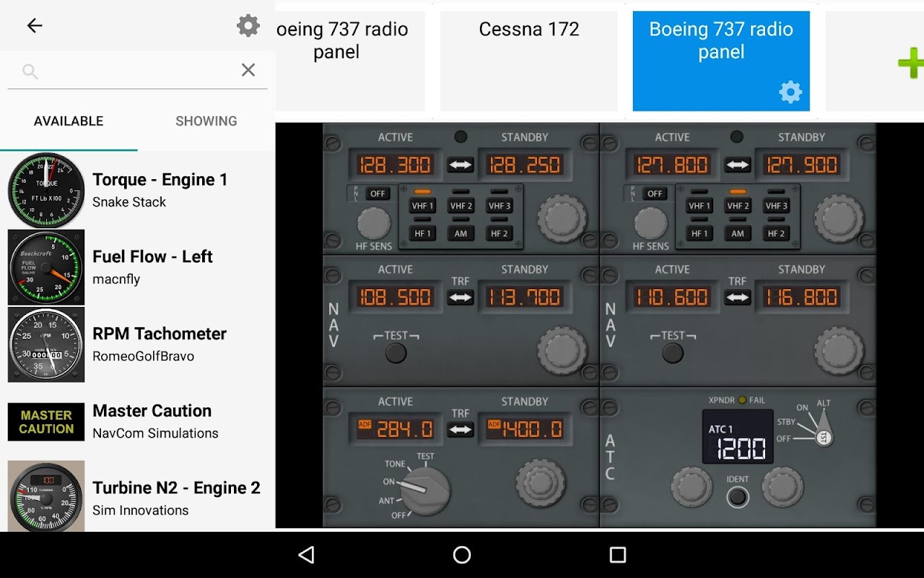Click the 127.800 active frequency display
Viewport: 924px width, 578px height.
[672, 165]
